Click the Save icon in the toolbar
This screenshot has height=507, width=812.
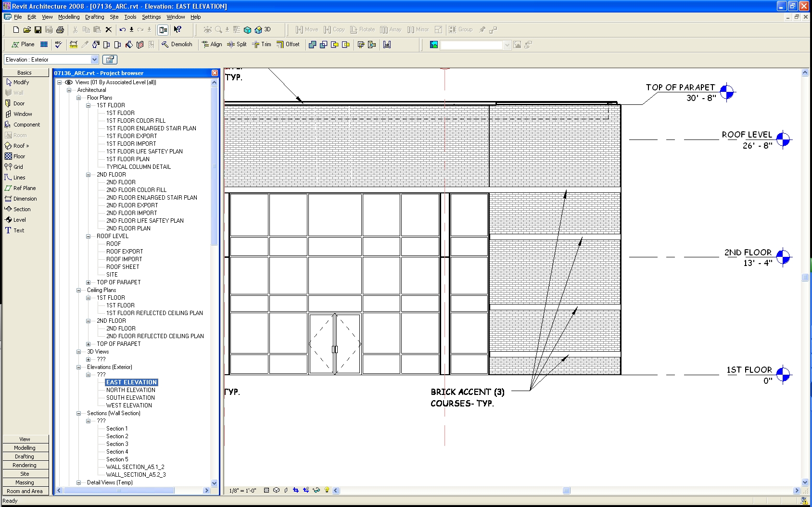pos(38,30)
